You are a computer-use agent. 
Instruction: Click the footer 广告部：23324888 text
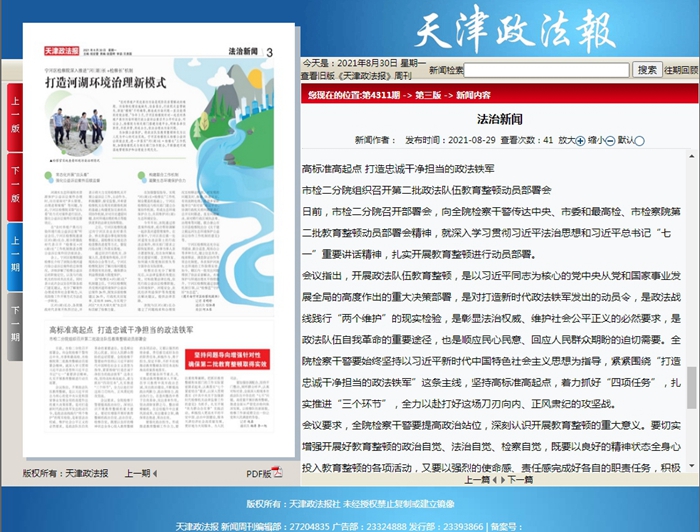tap(369, 527)
